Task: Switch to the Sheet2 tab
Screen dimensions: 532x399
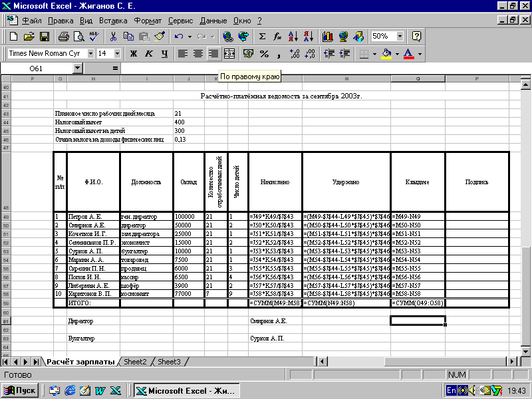Action: [x=135, y=362]
